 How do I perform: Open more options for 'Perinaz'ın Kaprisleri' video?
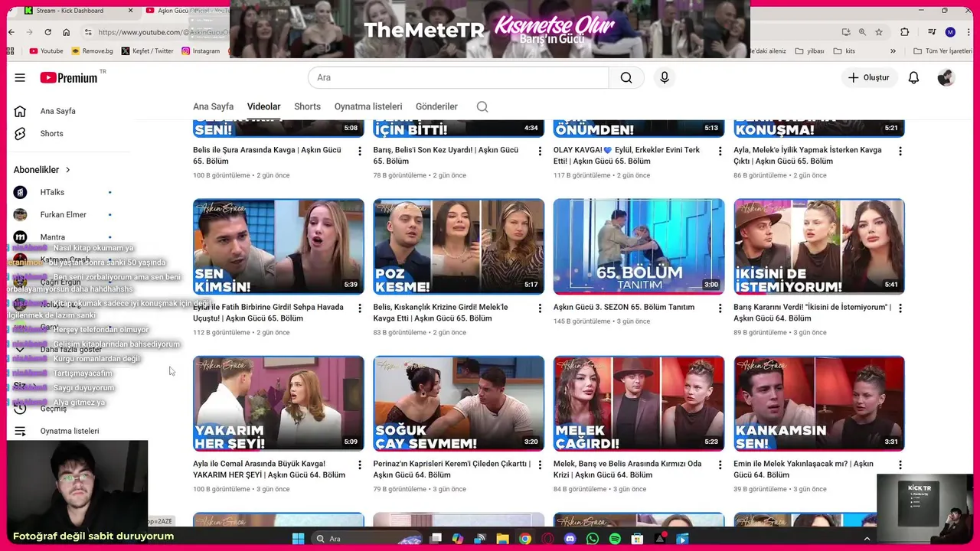click(540, 465)
